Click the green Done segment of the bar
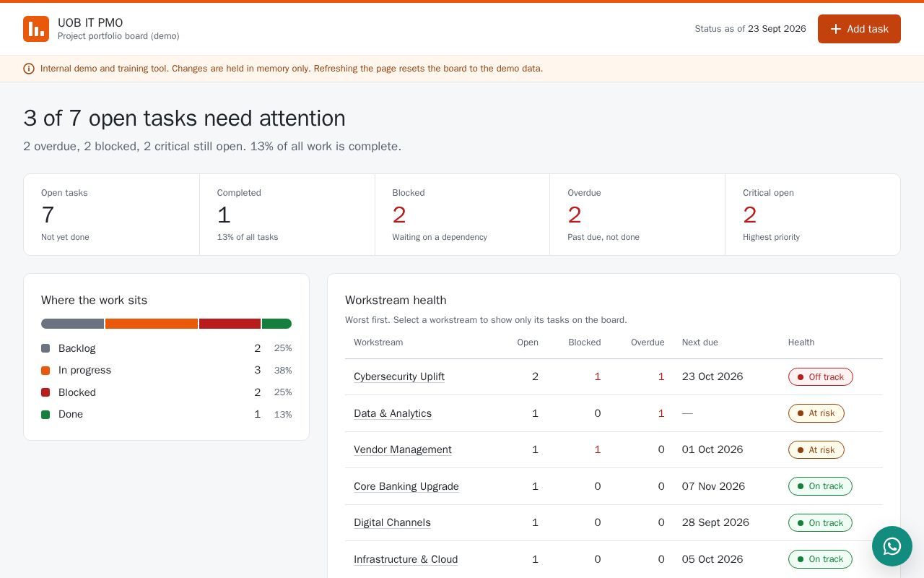 coord(276,324)
